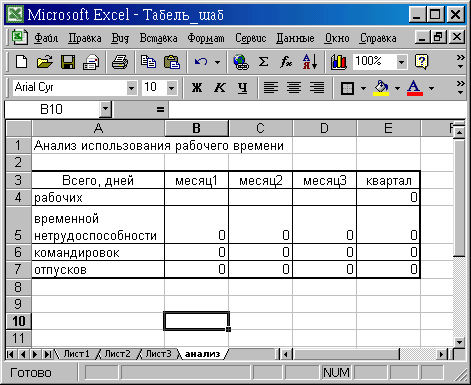Launch the Chart Wizard icon
This screenshot has height=385, width=471.
pyautogui.click(x=338, y=62)
